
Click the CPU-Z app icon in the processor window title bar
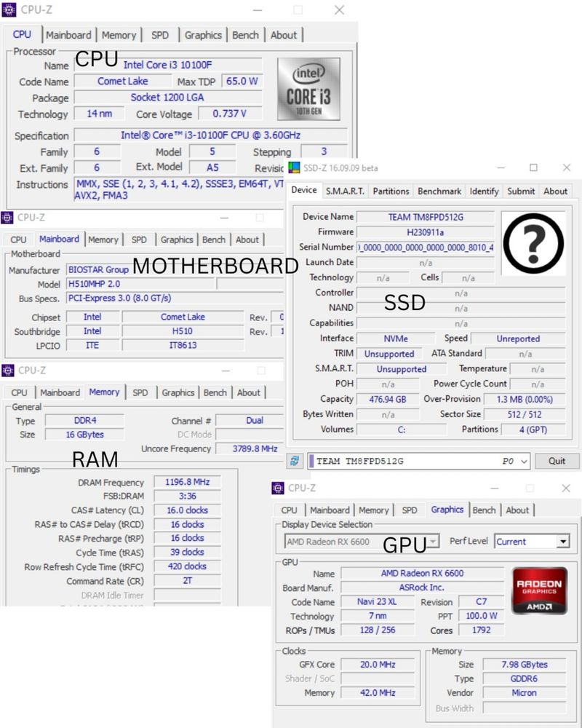tap(9, 9)
